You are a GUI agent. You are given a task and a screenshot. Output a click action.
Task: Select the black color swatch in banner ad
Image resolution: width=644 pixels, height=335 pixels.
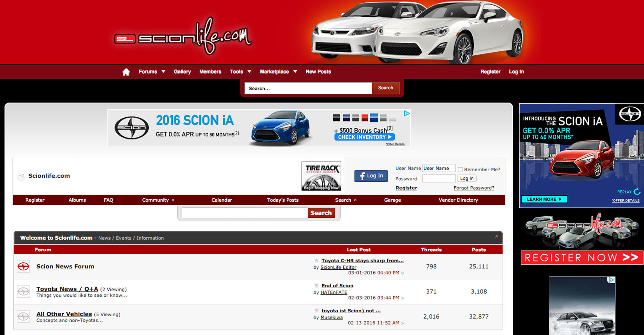(336, 118)
